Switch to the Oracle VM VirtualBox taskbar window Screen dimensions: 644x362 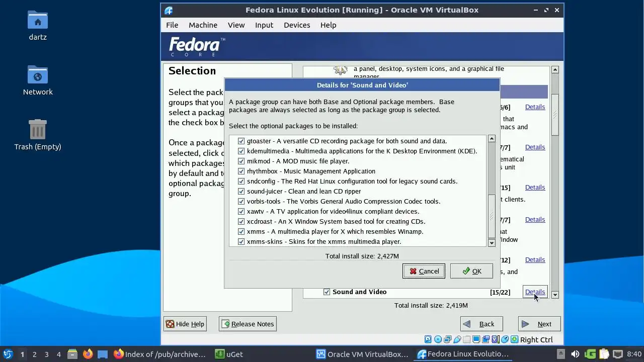point(362,354)
